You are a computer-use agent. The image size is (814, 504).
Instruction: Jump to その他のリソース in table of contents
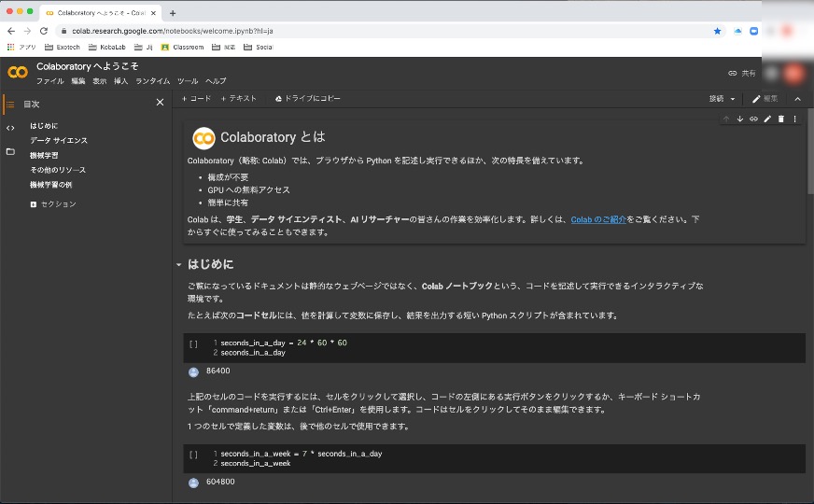pos(58,170)
